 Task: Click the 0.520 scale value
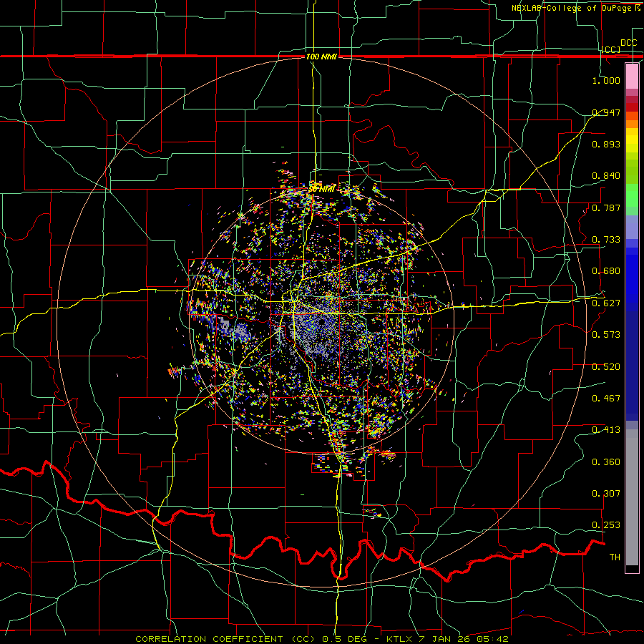(x=606, y=367)
